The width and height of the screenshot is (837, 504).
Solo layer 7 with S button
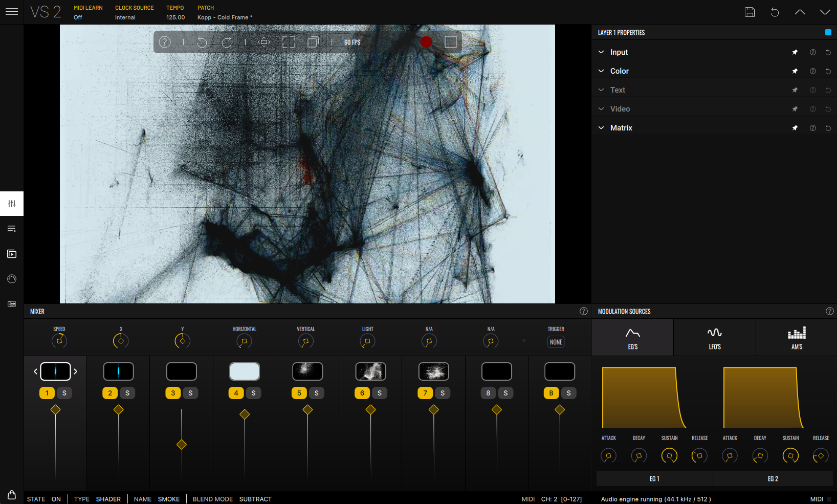point(443,393)
